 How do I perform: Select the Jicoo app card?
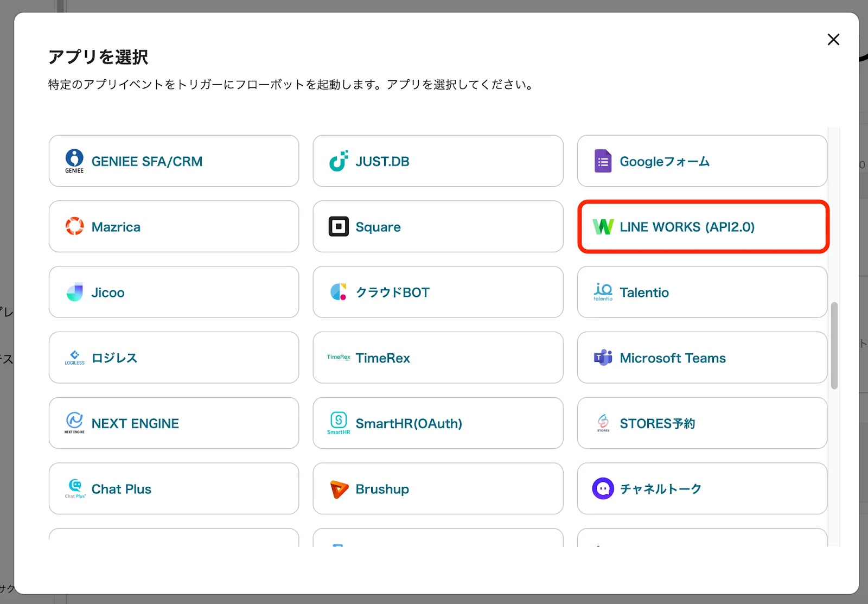(174, 292)
